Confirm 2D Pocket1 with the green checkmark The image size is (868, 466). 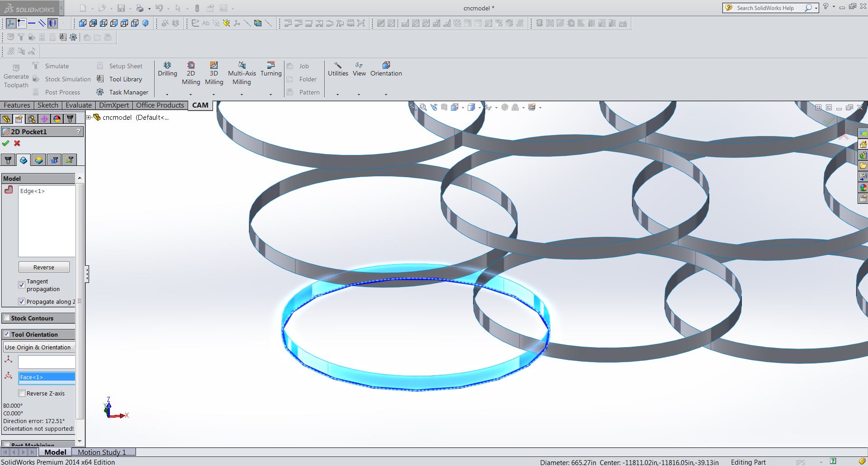tap(6, 143)
